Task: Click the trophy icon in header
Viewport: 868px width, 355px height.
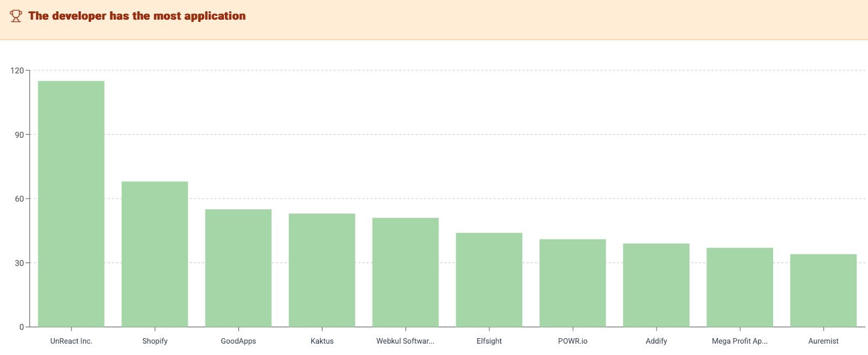Action: [16, 16]
